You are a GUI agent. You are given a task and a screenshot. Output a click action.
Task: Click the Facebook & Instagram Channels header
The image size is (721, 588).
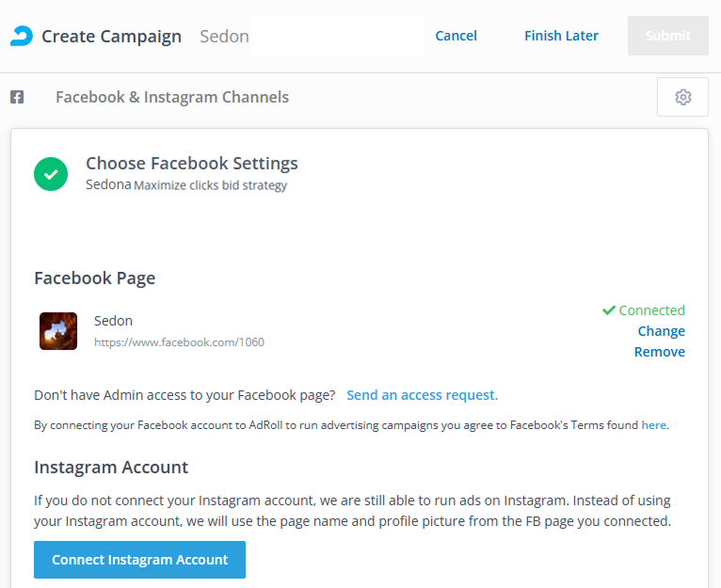[172, 97]
